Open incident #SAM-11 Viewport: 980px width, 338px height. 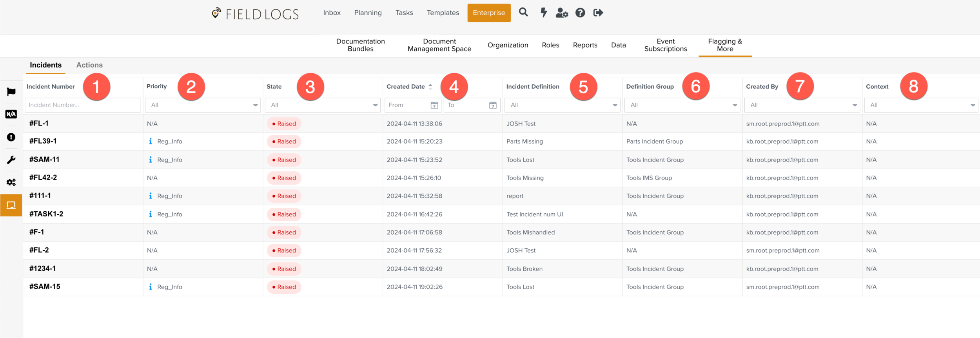(x=44, y=159)
